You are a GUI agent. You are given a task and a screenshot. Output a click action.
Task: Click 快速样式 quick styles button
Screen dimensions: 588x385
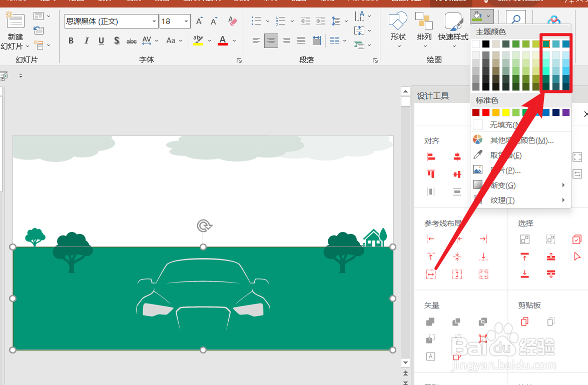click(x=453, y=30)
